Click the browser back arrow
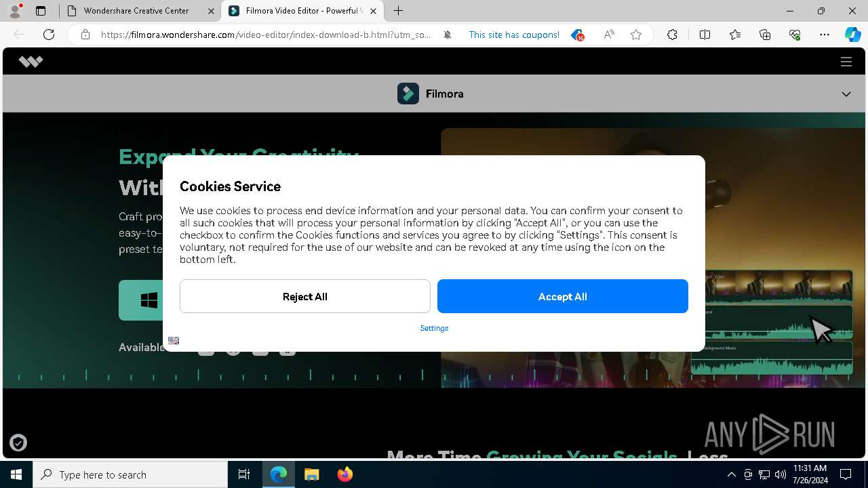 19,35
